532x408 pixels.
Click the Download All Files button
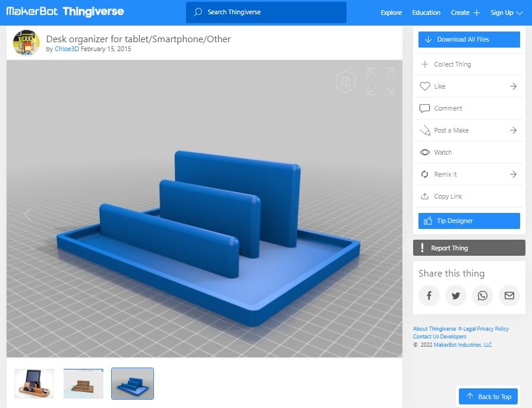tap(469, 39)
